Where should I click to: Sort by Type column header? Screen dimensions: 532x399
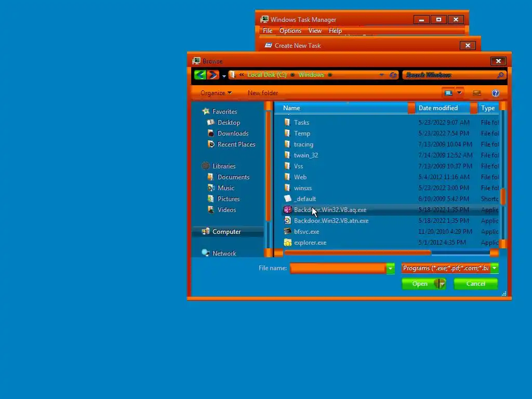pos(488,108)
